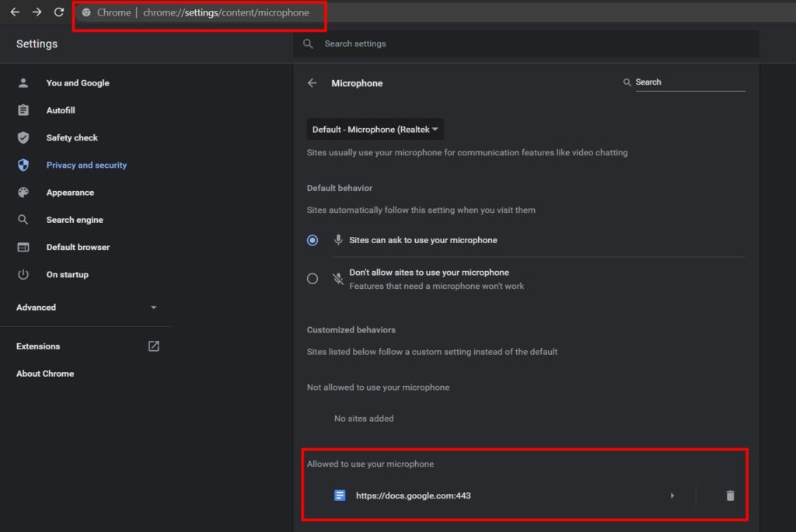796x532 pixels.
Task: Open the Default Microphone device dropdown
Action: pos(375,129)
